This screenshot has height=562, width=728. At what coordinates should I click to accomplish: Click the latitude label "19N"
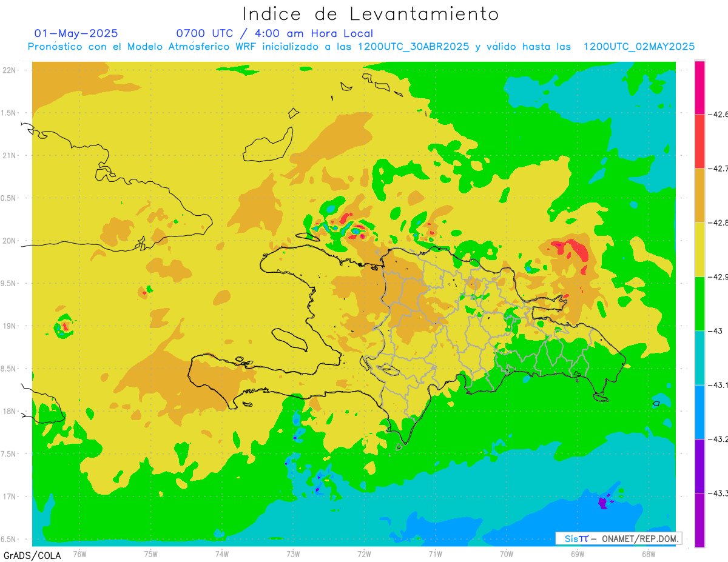[x=10, y=326]
